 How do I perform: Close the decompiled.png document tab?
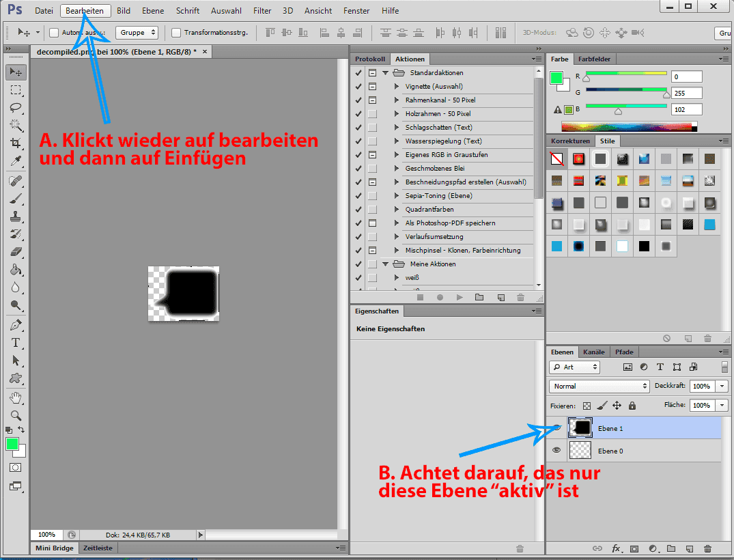pos(205,51)
